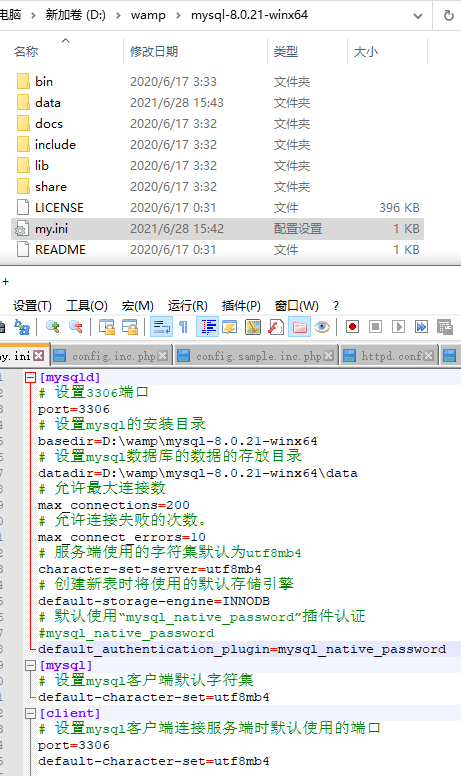Close the config.sample.inc.php tab
Screen dimensions: 461x776
(x=328, y=356)
